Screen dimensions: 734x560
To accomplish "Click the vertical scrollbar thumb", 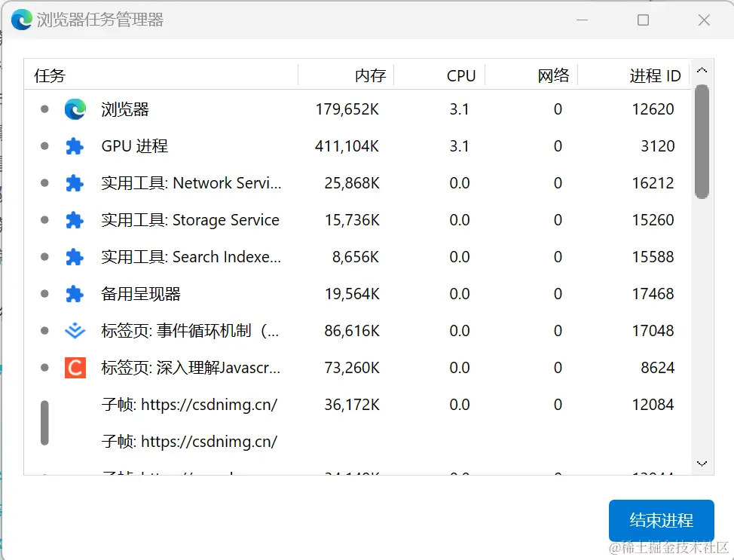I will 702,141.
